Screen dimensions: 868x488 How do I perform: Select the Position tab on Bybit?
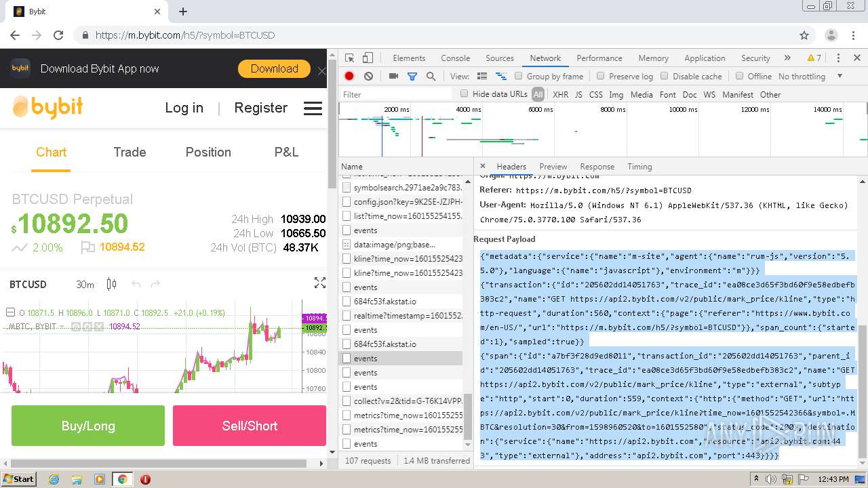208,152
